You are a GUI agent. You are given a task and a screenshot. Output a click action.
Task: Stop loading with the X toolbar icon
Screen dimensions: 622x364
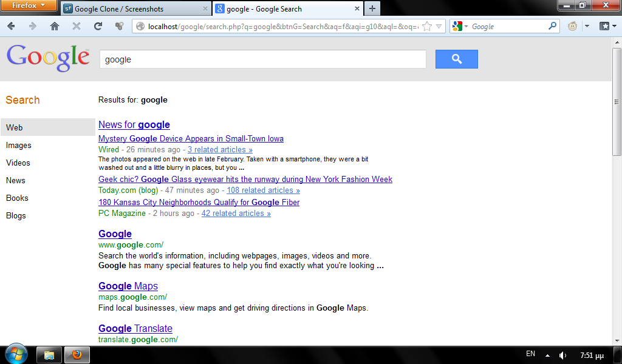click(x=76, y=27)
